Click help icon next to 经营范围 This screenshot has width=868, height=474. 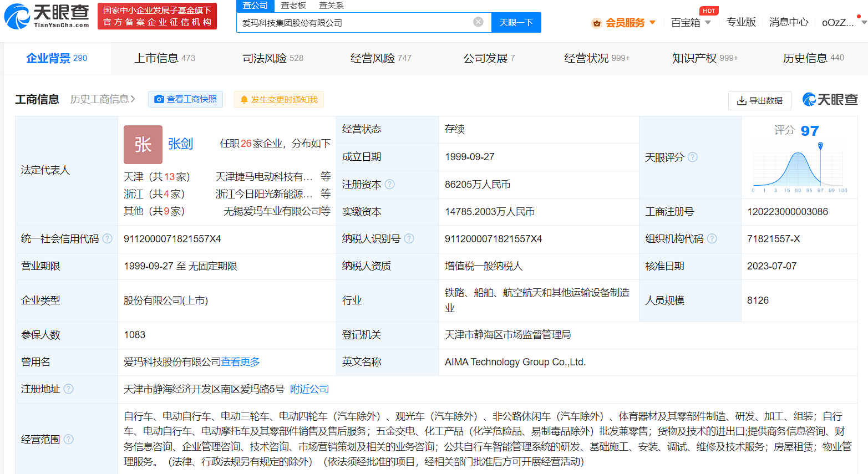69,440
